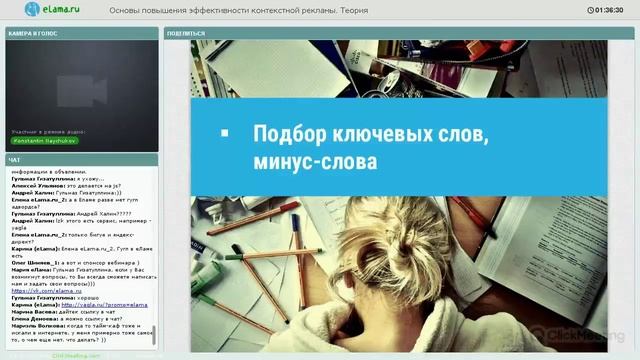Click the slide text 'минус-слова'

(x=315, y=162)
